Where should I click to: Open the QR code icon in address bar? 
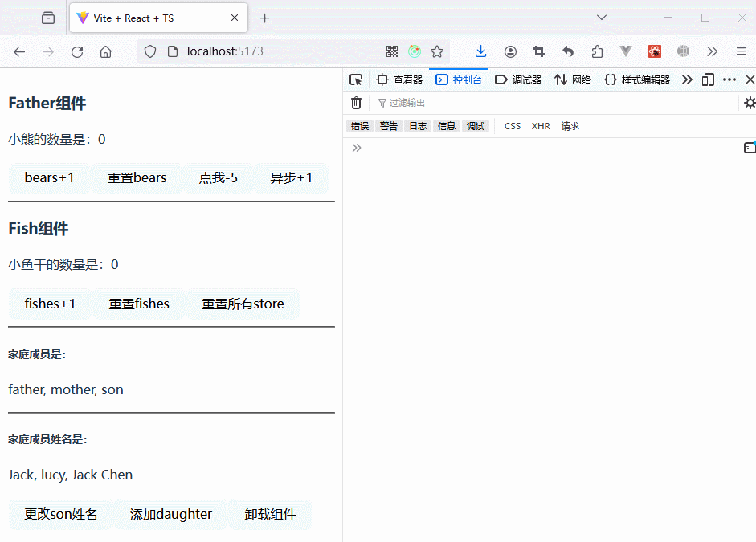[392, 51]
